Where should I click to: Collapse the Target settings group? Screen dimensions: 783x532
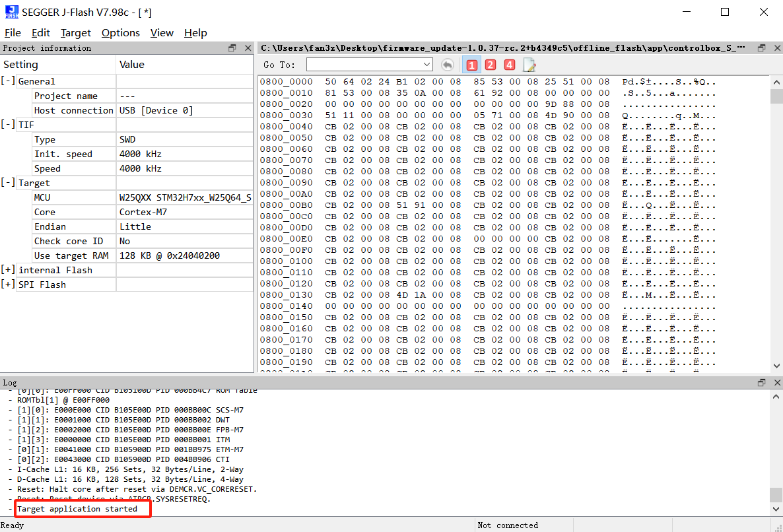tap(8, 183)
